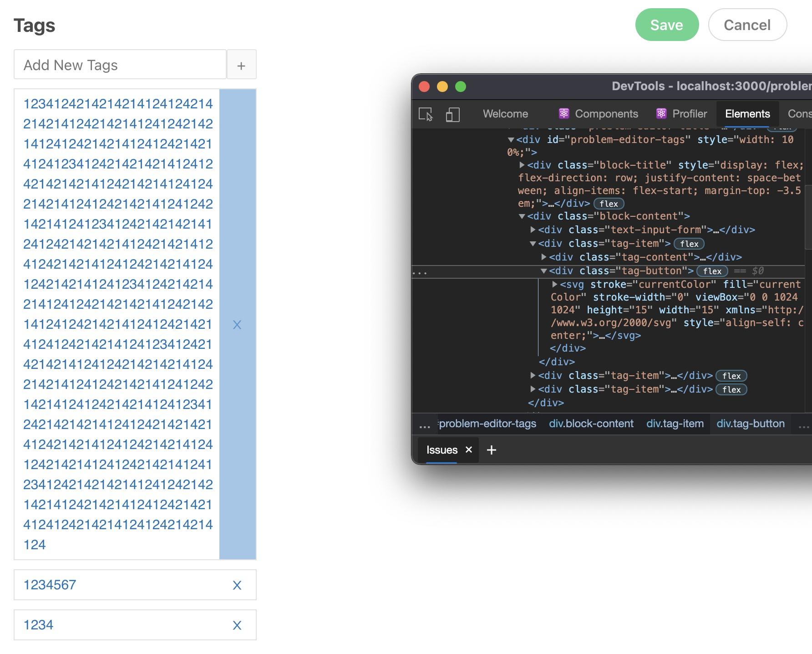Collapse the tag-button div node
The height and width of the screenshot is (654, 812).
(x=544, y=271)
